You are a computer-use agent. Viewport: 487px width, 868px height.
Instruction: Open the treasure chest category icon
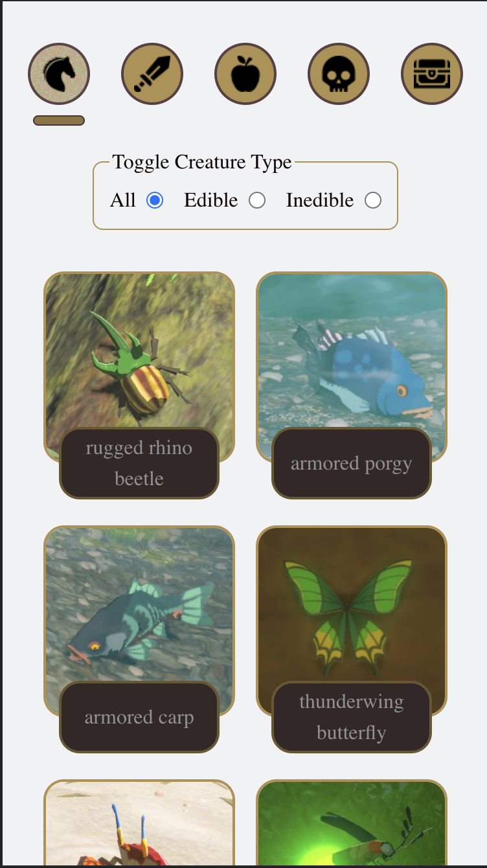[432, 74]
